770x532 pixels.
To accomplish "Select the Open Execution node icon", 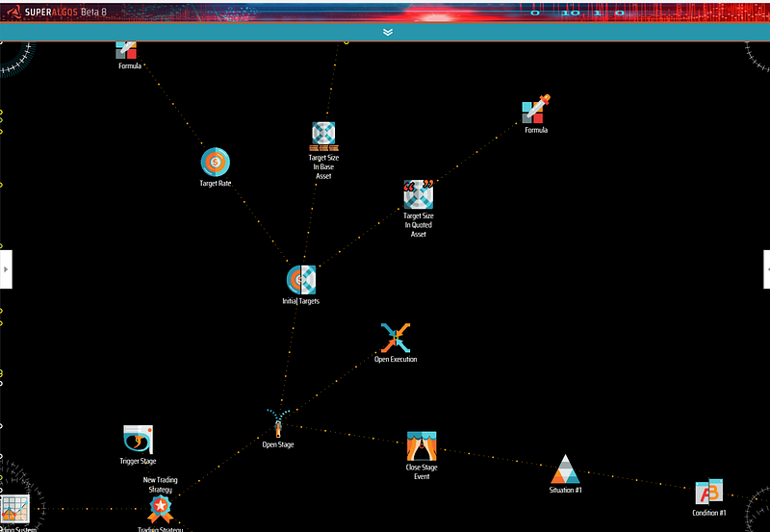I will pos(396,338).
